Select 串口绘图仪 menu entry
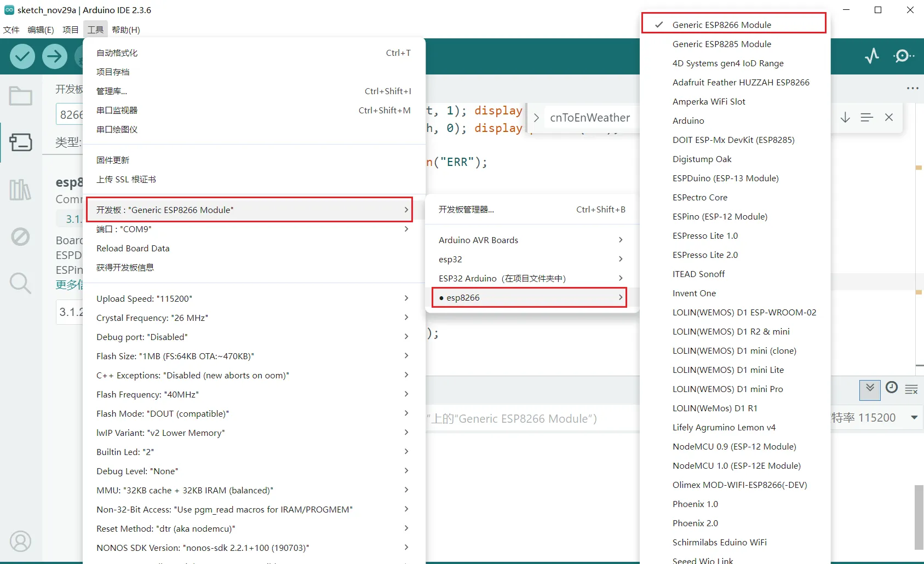Viewport: 924px width, 564px height. pyautogui.click(x=254, y=129)
